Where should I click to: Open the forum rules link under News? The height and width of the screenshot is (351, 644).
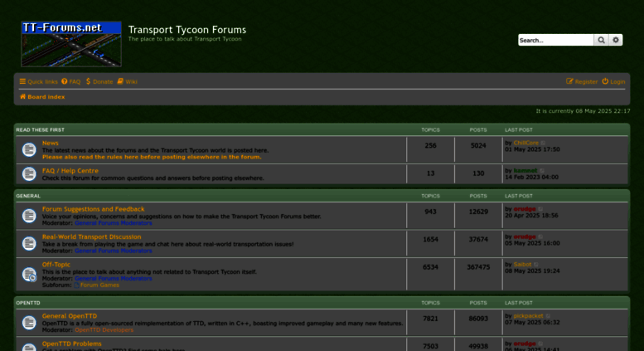point(152,157)
